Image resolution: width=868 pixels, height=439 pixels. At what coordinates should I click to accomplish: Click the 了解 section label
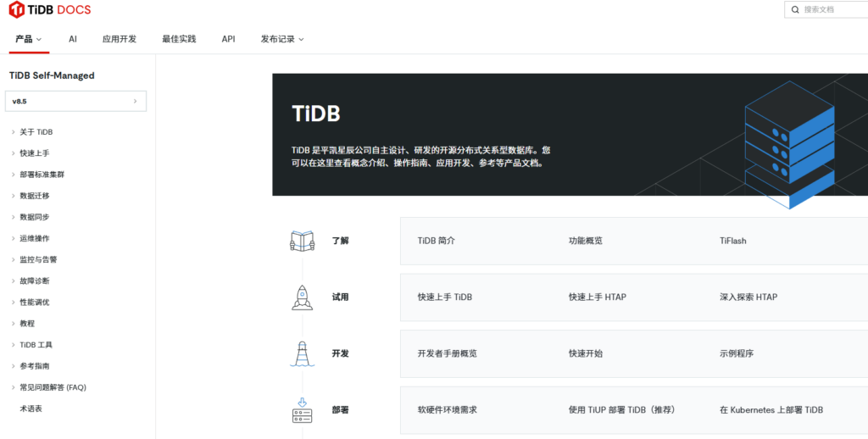pyautogui.click(x=341, y=241)
